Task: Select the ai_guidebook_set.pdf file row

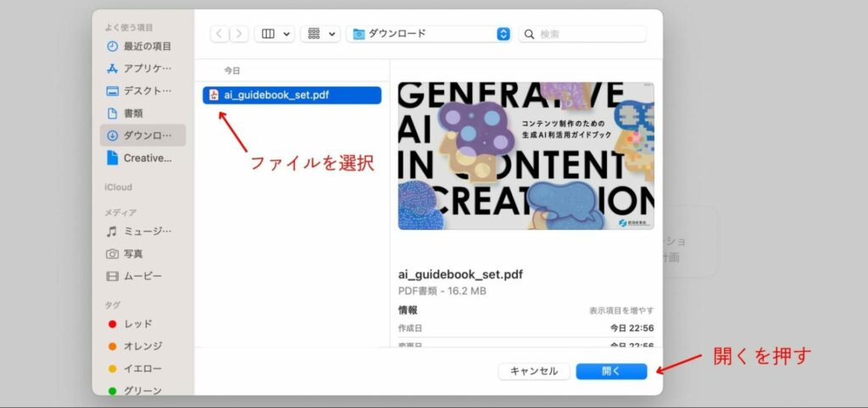Action: click(292, 95)
